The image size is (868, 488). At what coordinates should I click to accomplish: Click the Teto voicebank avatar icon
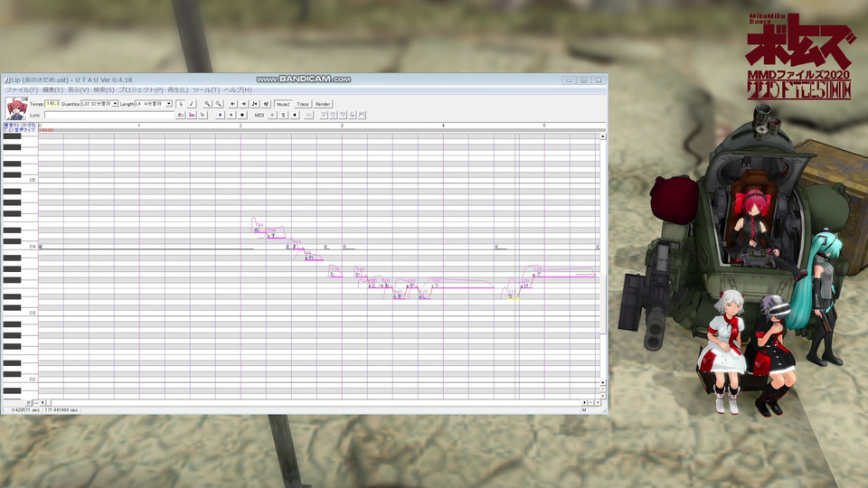(16, 108)
